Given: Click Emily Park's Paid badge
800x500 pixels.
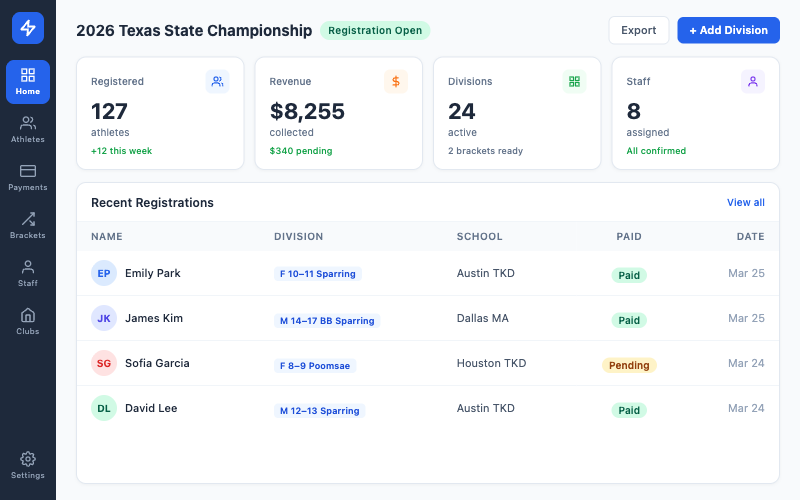Looking at the screenshot, I should (x=629, y=276).
